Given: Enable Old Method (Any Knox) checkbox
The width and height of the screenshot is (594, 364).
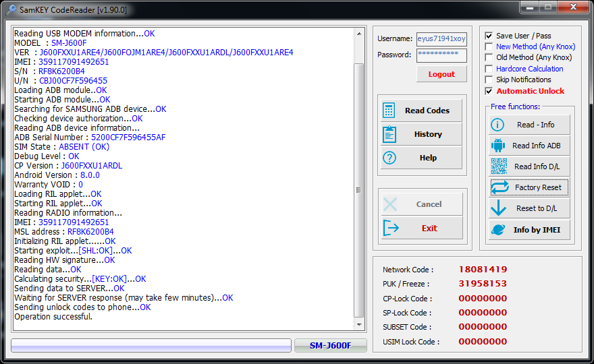Looking at the screenshot, I should pyautogui.click(x=489, y=57).
